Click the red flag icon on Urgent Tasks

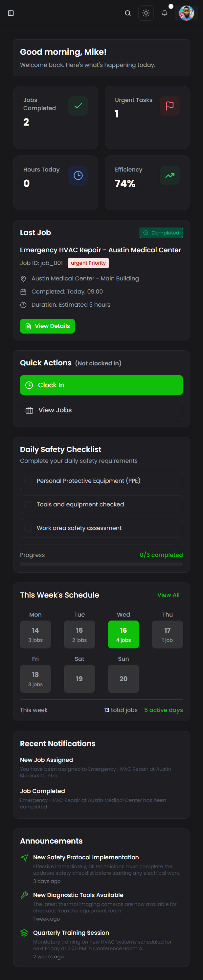pyautogui.click(x=170, y=106)
